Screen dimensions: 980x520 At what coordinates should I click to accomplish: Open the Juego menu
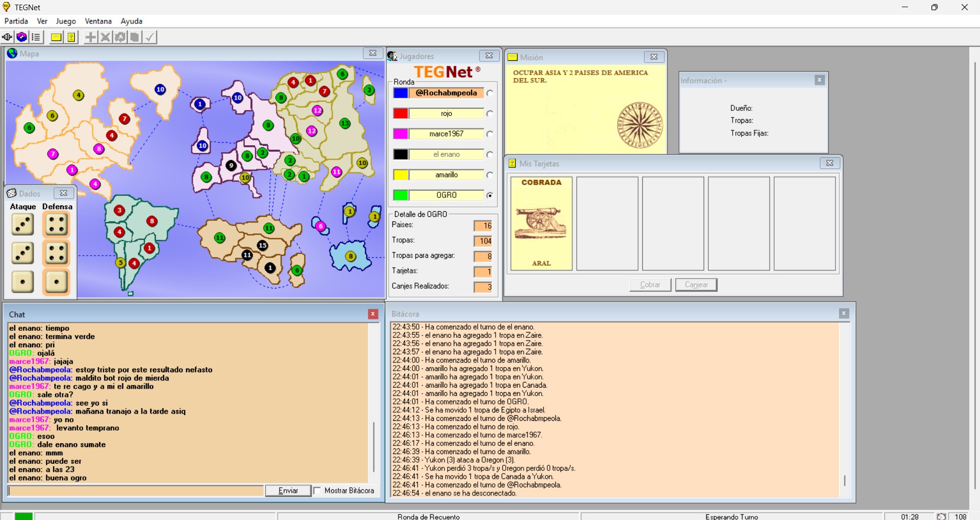click(65, 21)
